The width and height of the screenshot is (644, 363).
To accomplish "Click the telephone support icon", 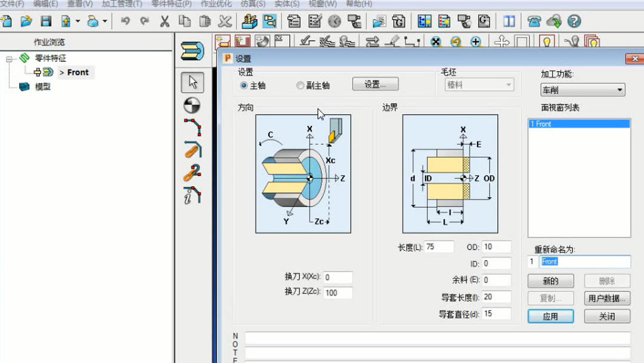I will 535,21.
